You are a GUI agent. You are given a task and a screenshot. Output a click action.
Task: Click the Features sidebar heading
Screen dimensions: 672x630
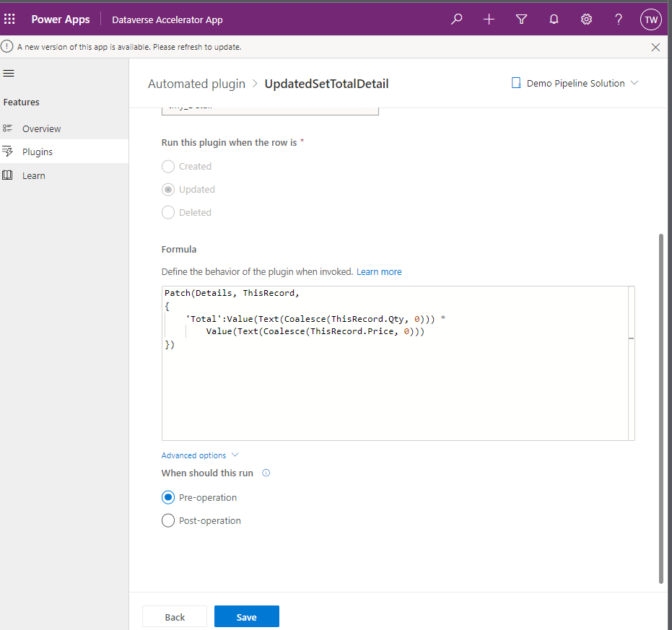(22, 102)
